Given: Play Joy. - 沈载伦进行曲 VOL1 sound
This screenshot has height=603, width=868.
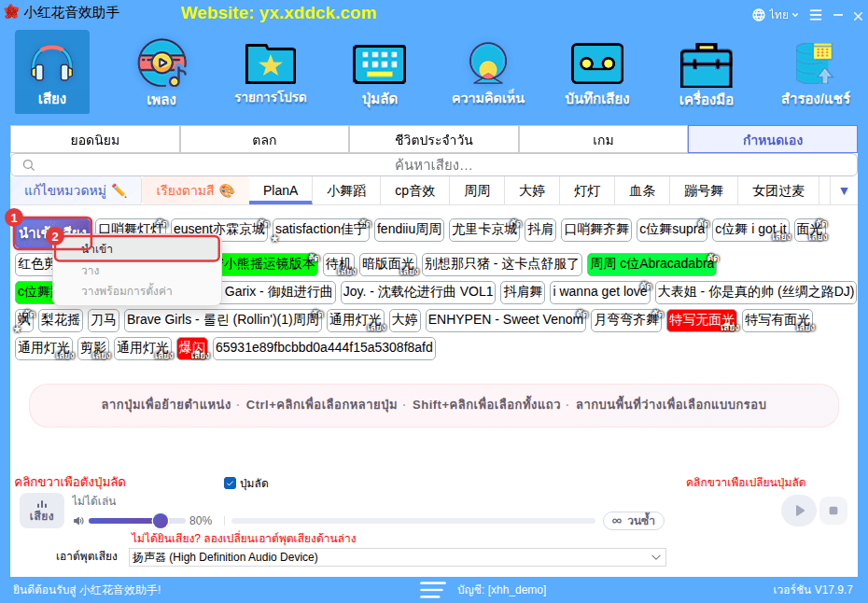Looking at the screenshot, I should click(x=418, y=292).
